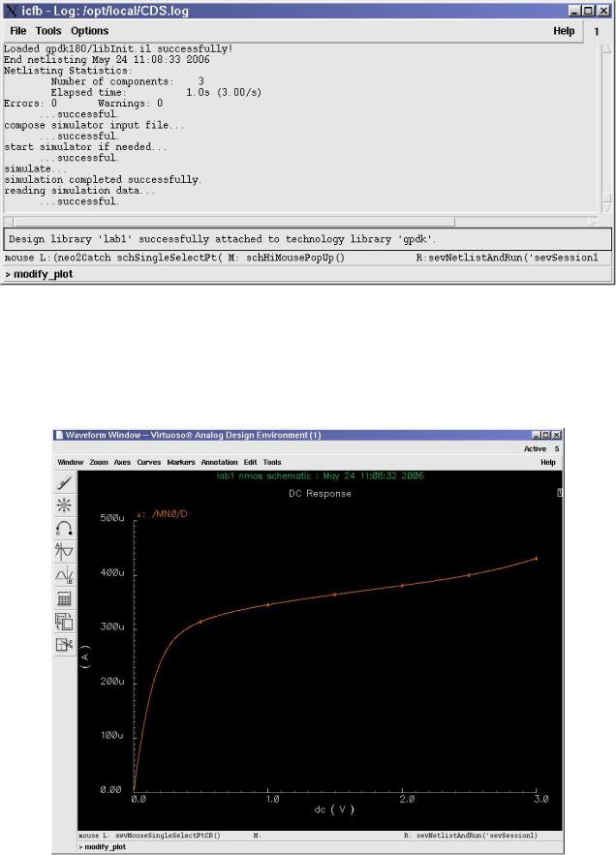This screenshot has width=616, height=855.
Task: Click the icfb command input line
Action: [x=307, y=274]
